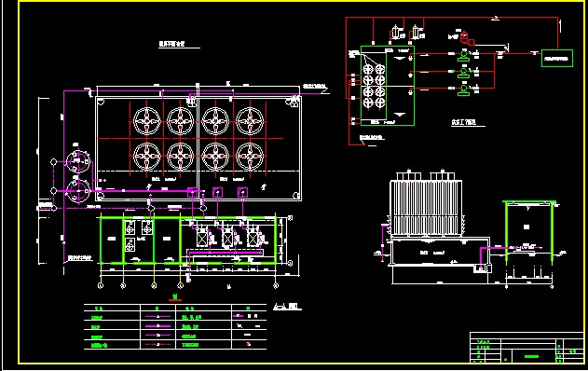Click the rightmost grid axis bubble under pump room
This screenshot has height=371, width=588.
(x=276, y=286)
